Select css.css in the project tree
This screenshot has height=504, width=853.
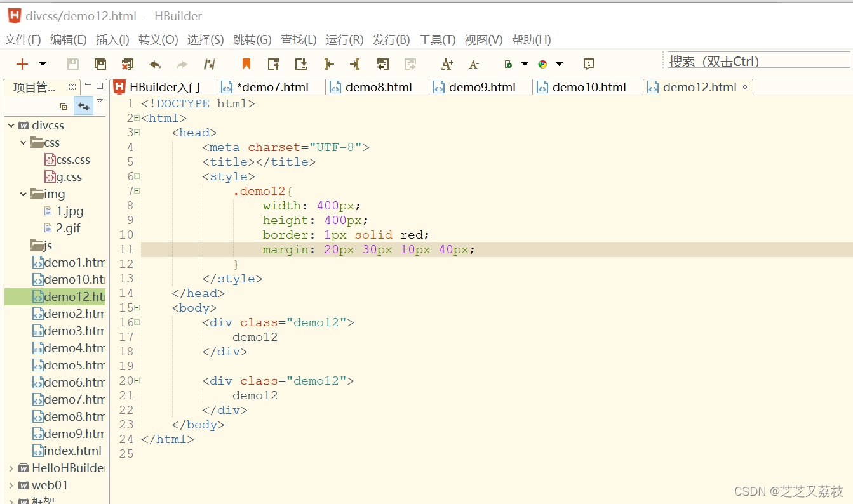pos(68,160)
